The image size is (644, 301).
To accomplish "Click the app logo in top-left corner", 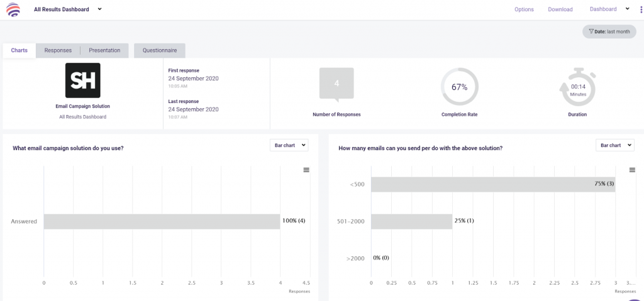I will (x=13, y=10).
